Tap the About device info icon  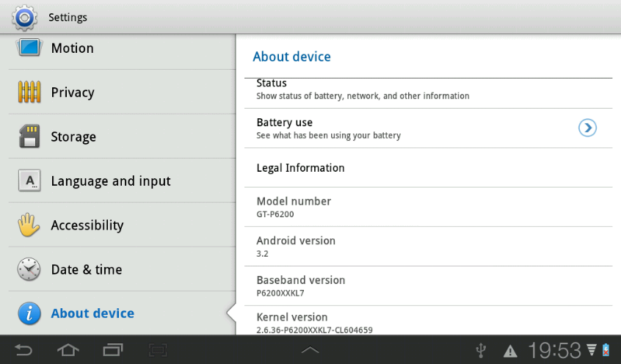point(29,313)
